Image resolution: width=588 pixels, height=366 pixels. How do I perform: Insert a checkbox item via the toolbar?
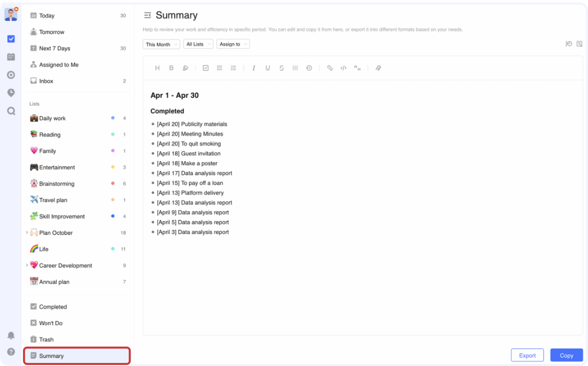(205, 68)
